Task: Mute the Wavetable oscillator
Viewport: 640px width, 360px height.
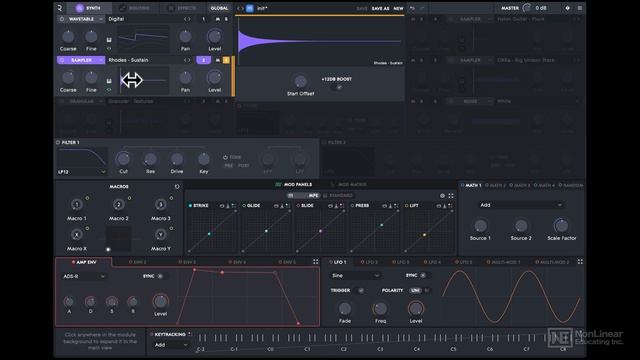Action: pos(218,19)
